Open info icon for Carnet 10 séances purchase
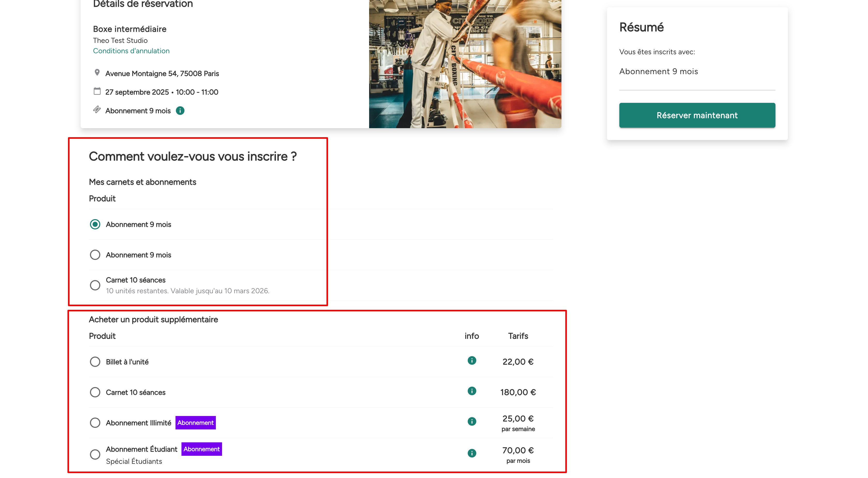The height and width of the screenshot is (478, 868). [x=472, y=391]
